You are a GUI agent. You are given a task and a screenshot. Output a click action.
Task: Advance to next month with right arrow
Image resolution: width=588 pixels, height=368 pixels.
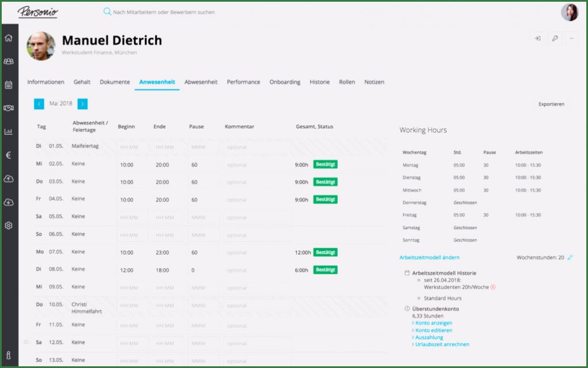[x=82, y=104]
